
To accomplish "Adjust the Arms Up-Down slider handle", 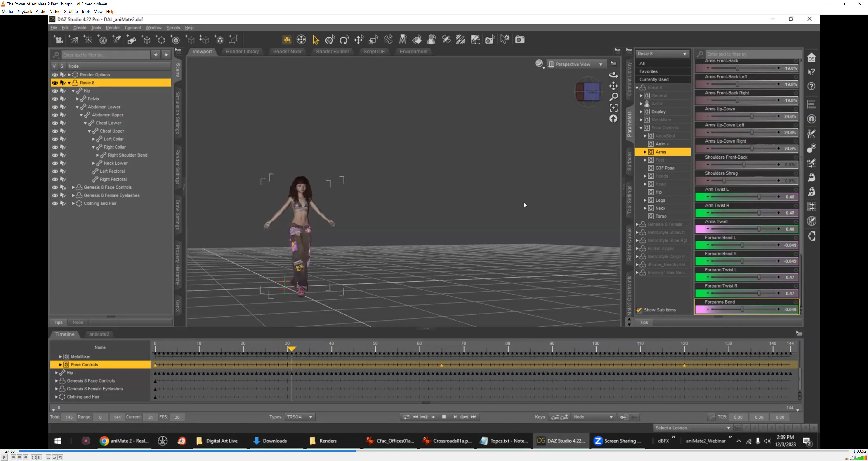I will [752, 116].
